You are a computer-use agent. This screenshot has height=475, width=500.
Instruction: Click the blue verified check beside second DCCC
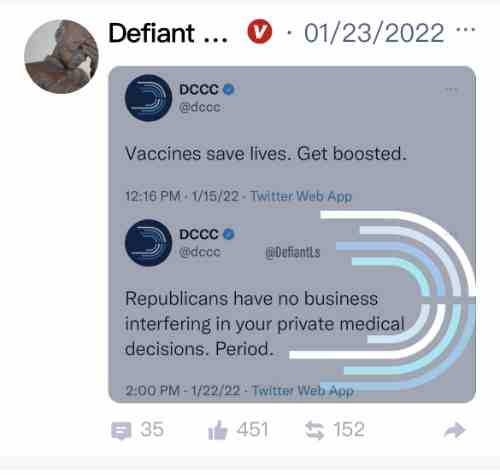click(x=229, y=234)
